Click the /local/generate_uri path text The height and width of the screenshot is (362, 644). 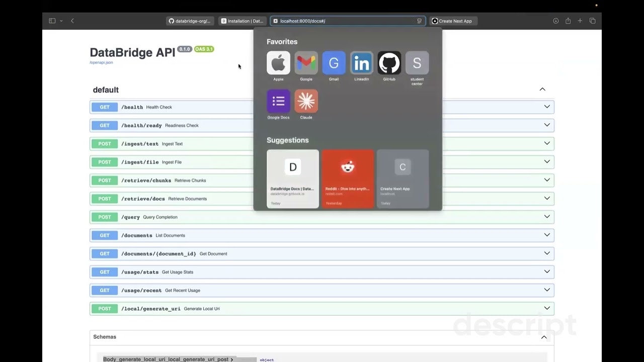click(151, 309)
